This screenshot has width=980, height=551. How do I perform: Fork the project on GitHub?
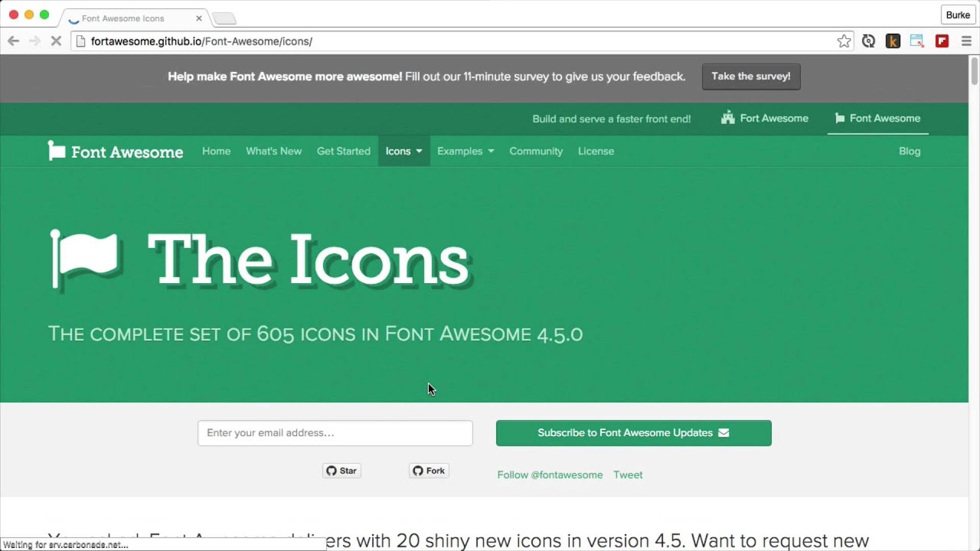coord(429,471)
